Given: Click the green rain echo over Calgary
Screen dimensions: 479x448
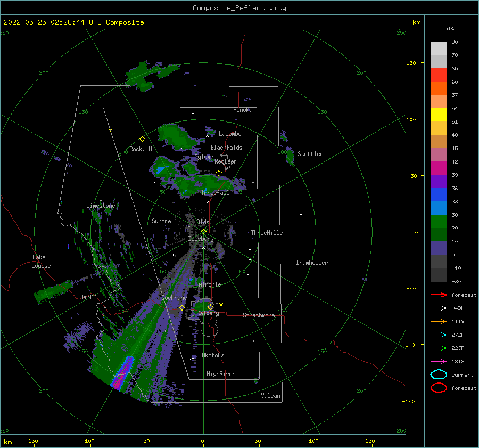Looking at the screenshot, I should click(x=203, y=306).
